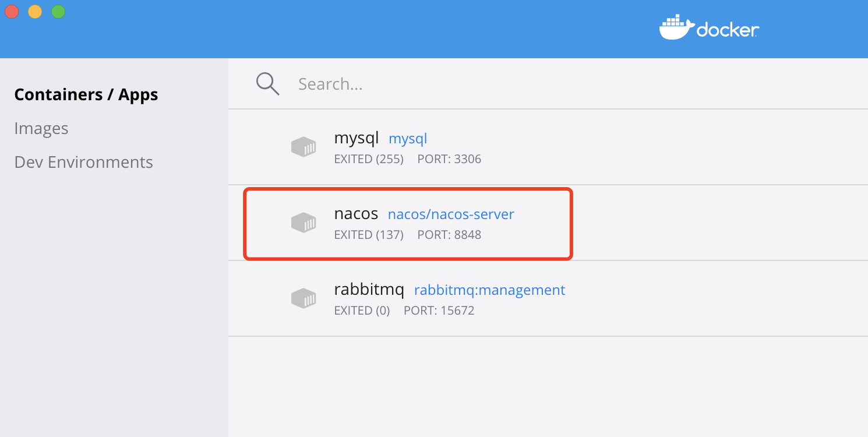Click the EXITED (137) status text
The height and width of the screenshot is (437, 868).
[369, 235]
